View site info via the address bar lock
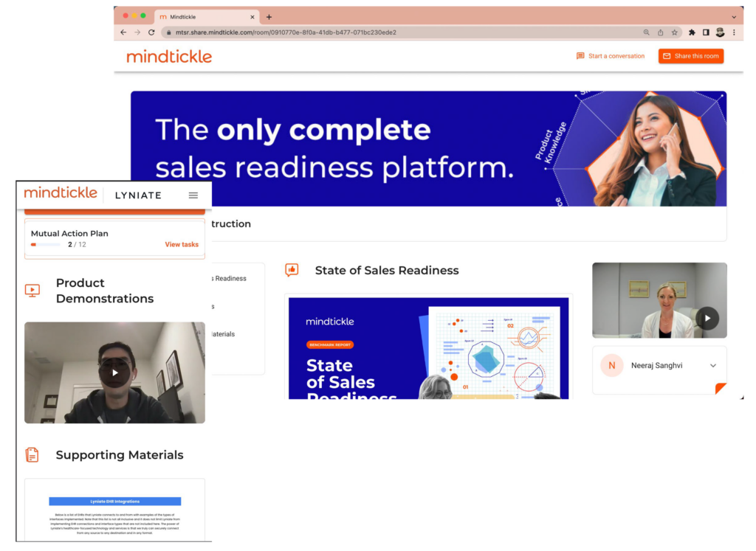 pos(168,32)
